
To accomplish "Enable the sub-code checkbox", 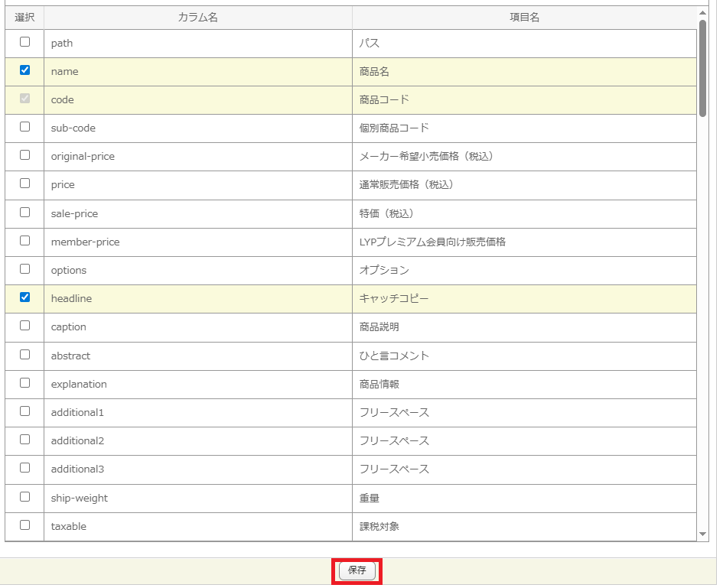I will [24, 127].
